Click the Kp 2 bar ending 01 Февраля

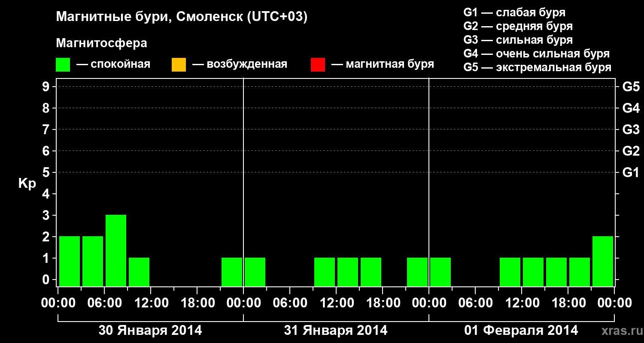pos(603,261)
